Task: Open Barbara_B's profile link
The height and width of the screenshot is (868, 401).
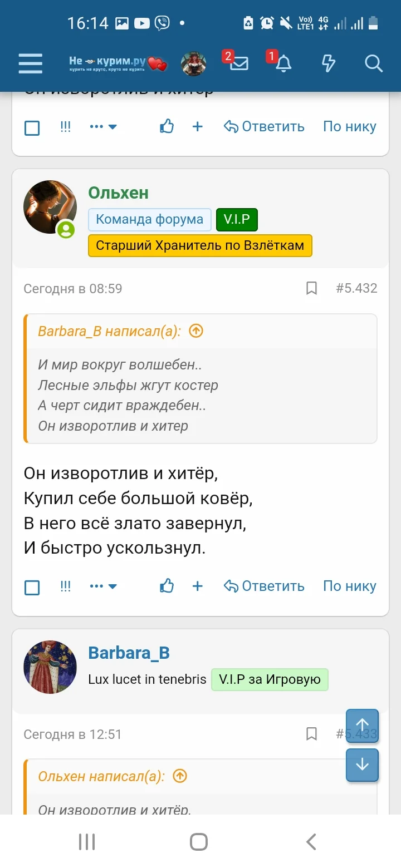Action: tap(129, 653)
